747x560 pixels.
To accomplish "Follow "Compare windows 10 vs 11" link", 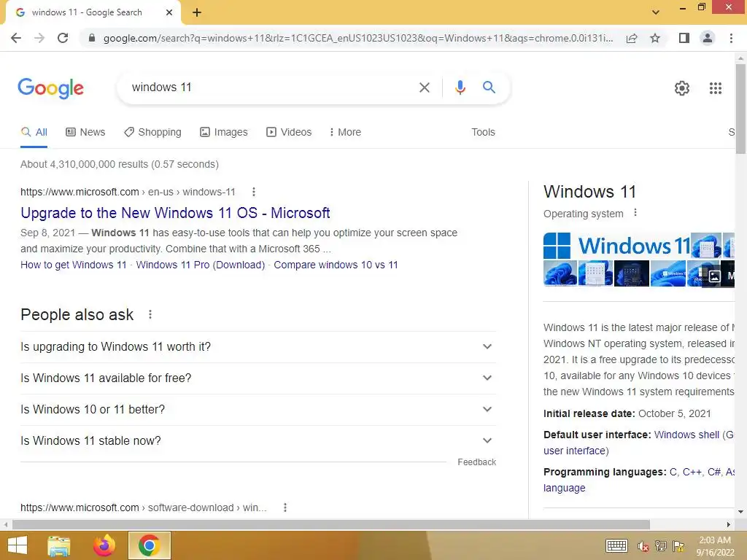I will [336, 265].
